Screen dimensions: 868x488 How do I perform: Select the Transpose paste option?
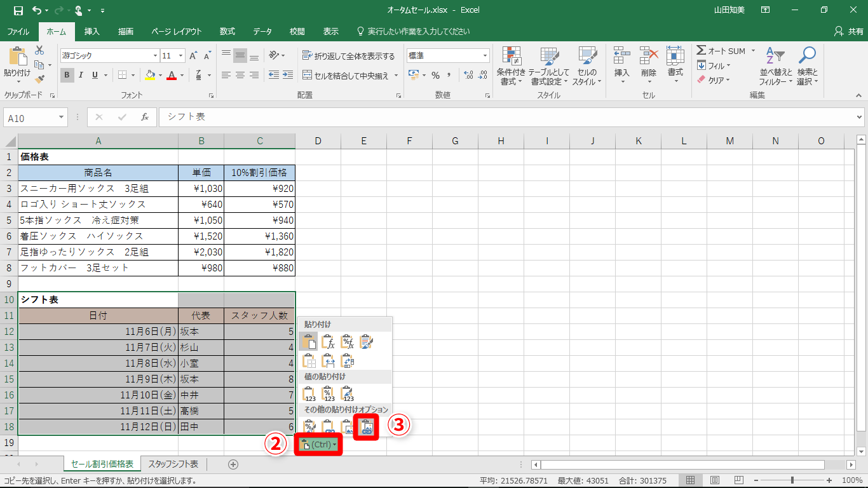point(347,362)
